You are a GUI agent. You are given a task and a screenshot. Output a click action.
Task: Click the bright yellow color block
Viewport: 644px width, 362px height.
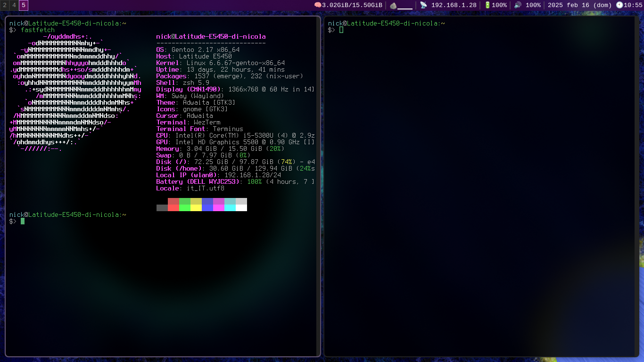pyautogui.click(x=196, y=208)
